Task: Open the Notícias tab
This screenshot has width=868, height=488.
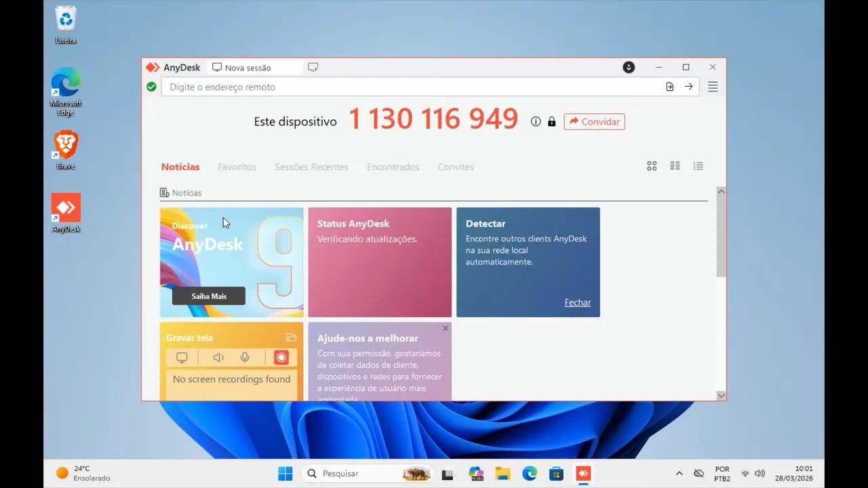Action: (180, 167)
